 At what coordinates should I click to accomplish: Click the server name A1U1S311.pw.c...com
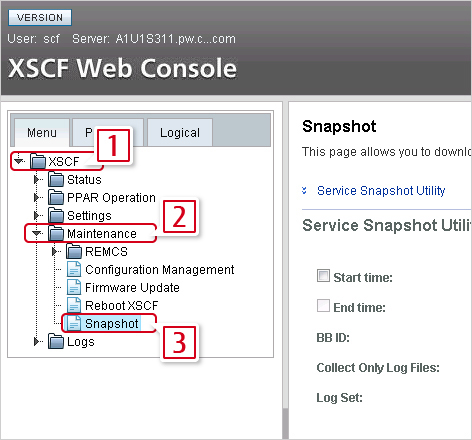click(175, 39)
